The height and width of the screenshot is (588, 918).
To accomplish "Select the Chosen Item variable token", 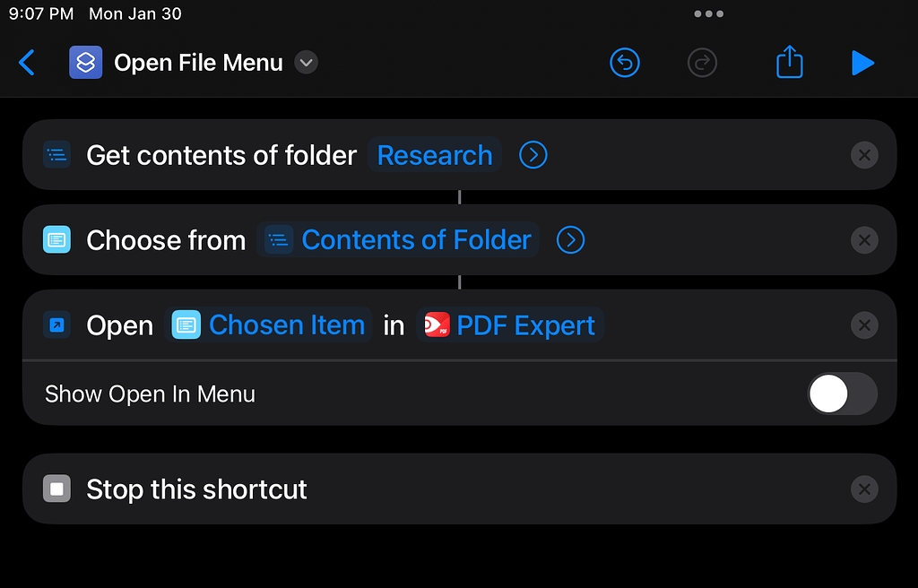I will pos(269,325).
